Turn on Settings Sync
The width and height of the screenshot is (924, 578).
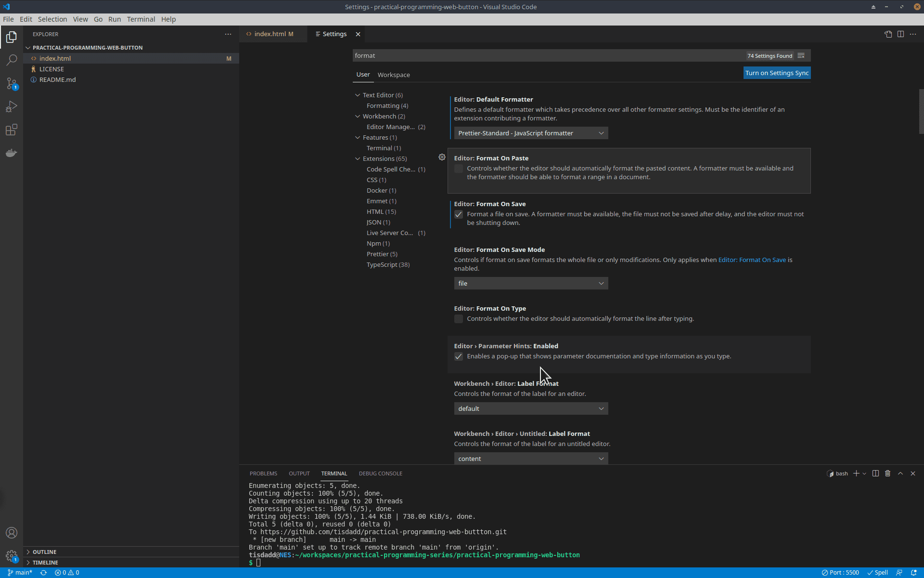[776, 73]
